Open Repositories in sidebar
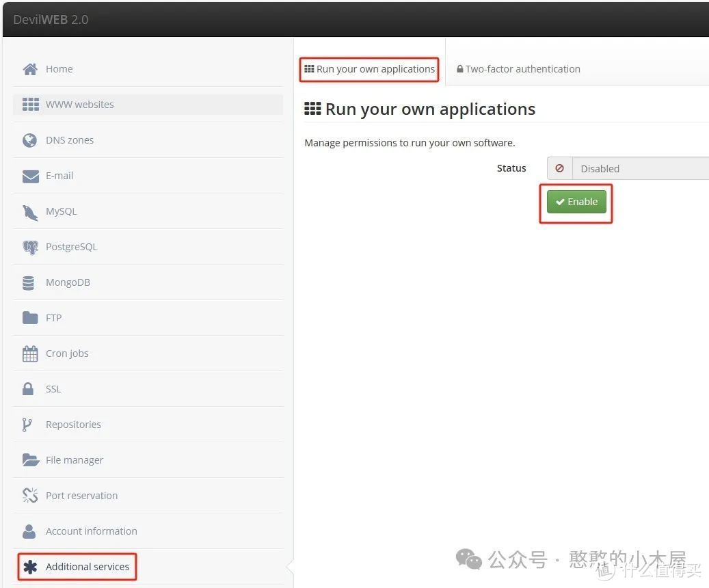 [x=148, y=425]
